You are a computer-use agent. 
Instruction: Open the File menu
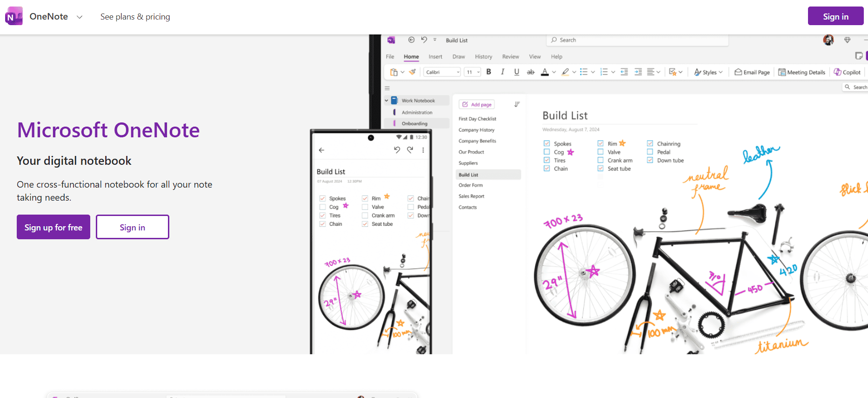tap(390, 57)
